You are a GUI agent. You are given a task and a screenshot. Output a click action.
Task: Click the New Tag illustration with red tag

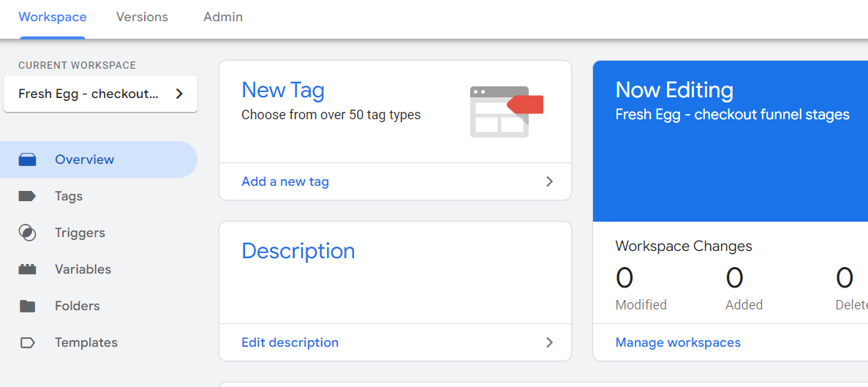(x=507, y=111)
